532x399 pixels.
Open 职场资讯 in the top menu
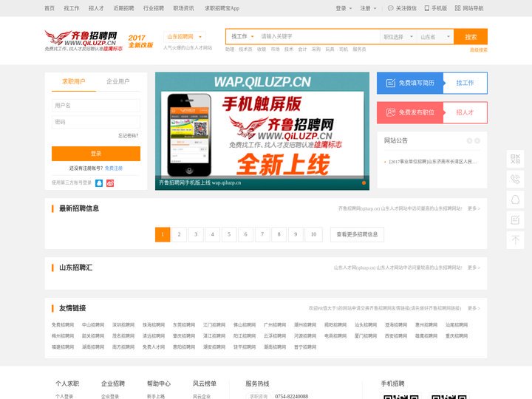183,8
